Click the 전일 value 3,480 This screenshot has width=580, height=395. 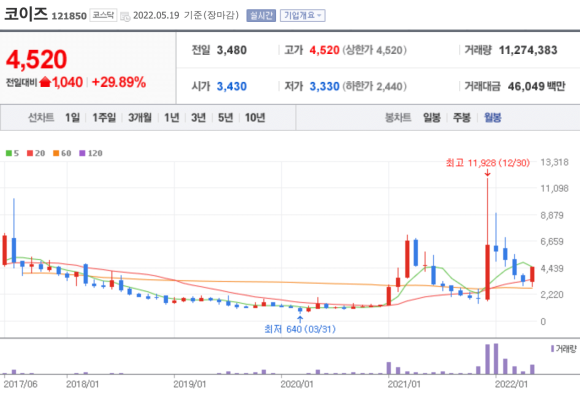pyautogui.click(x=232, y=50)
